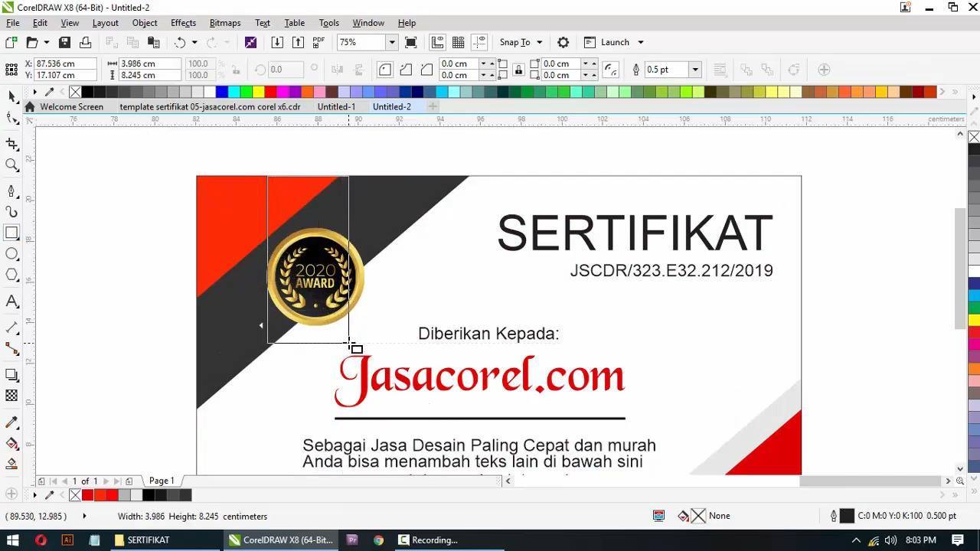This screenshot has width=980, height=551.
Task: Select the Ellipse tool
Action: 11,254
